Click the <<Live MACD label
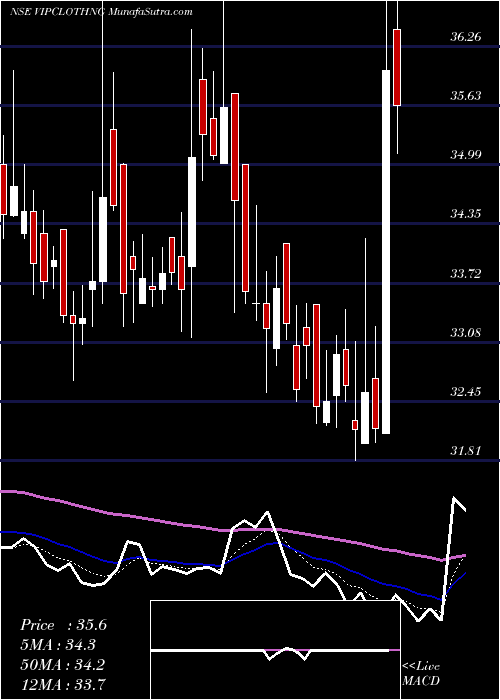Screen dimensions: 500x700 (x=421, y=674)
